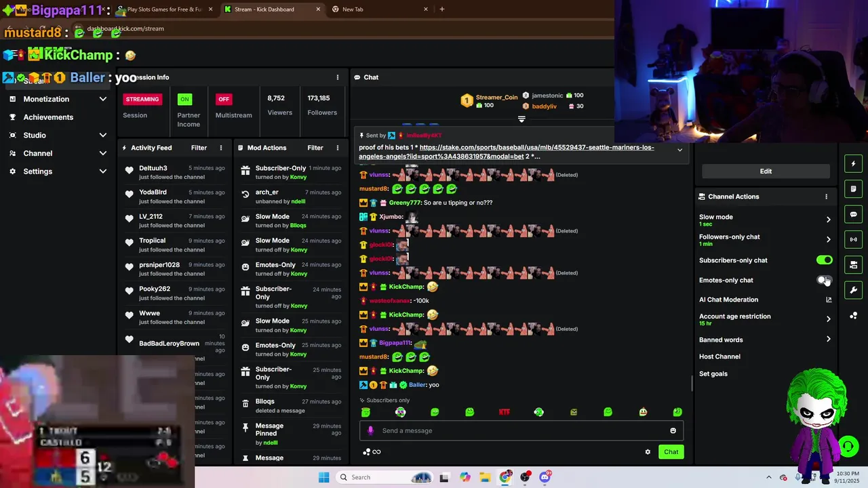This screenshot has width=868, height=488.
Task: Click the Streamer_Coin gold rank badge
Action: (467, 101)
